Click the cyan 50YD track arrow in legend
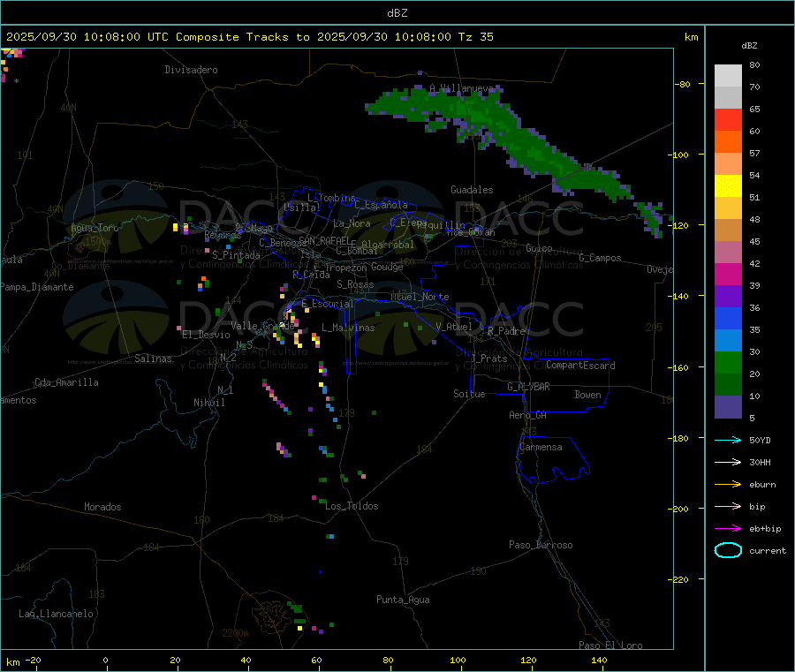The image size is (795, 672). [x=728, y=440]
